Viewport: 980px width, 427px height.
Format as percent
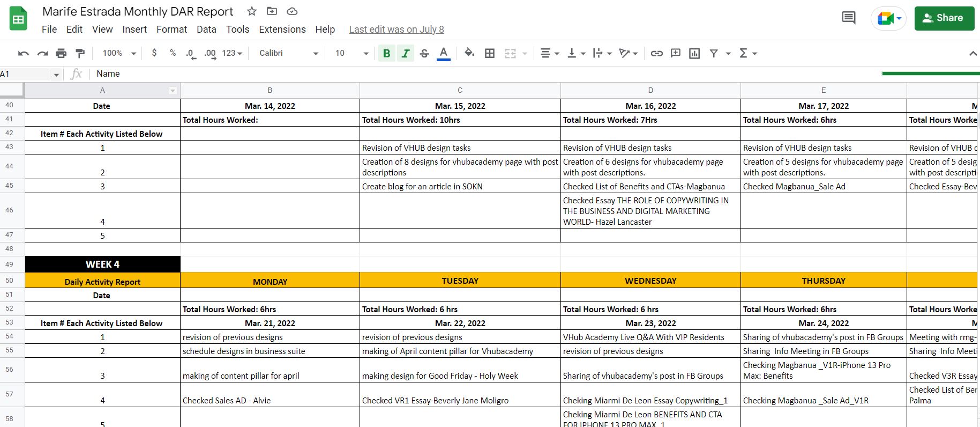click(x=173, y=53)
